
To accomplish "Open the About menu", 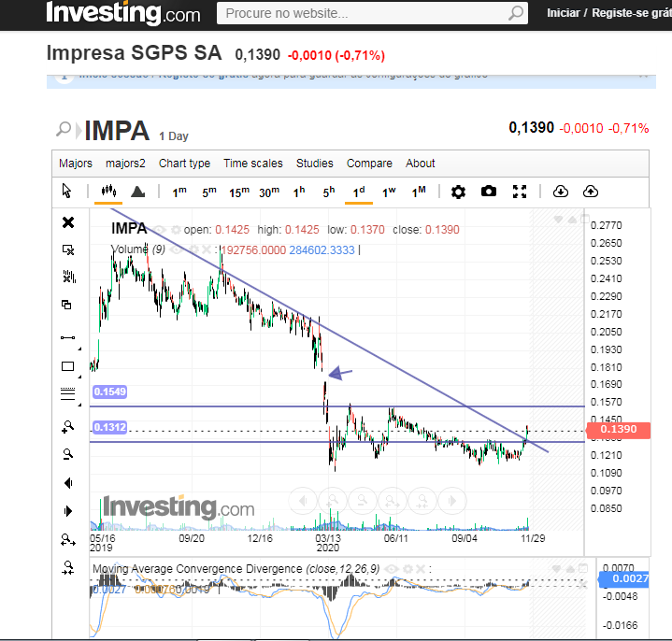I will tap(420, 164).
